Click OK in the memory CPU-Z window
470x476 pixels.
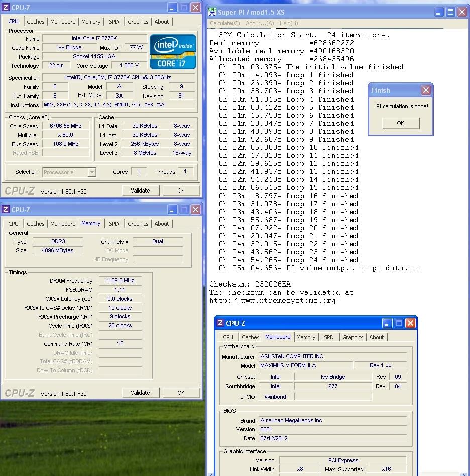[181, 393]
